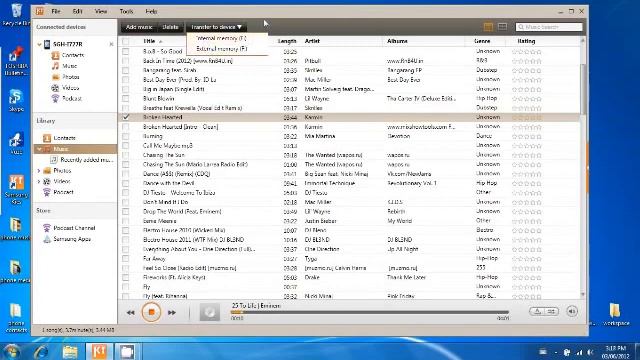Open the View menu
The width and height of the screenshot is (640, 360).
[101, 11]
